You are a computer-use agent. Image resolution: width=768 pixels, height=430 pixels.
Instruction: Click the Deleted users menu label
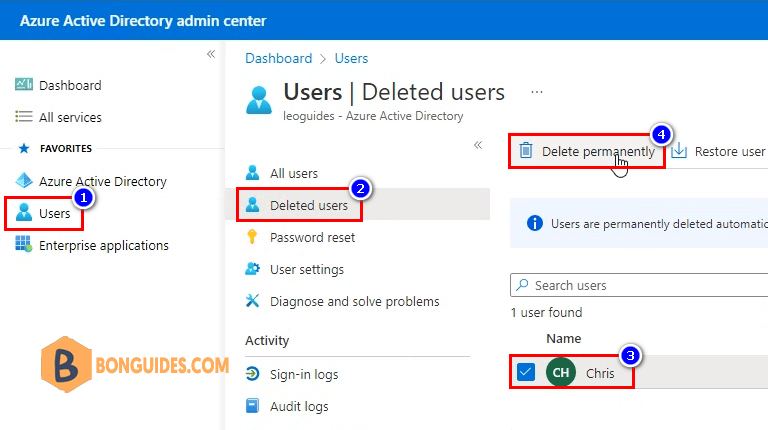(309, 205)
